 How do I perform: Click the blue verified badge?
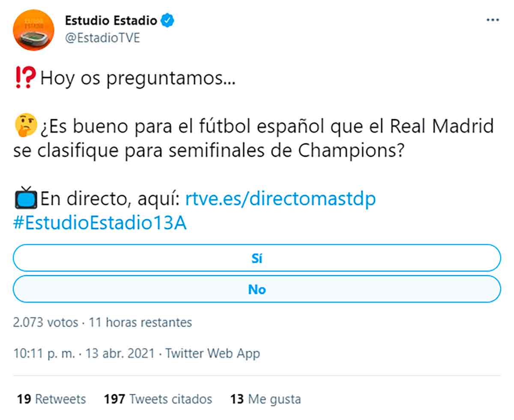coord(167,20)
